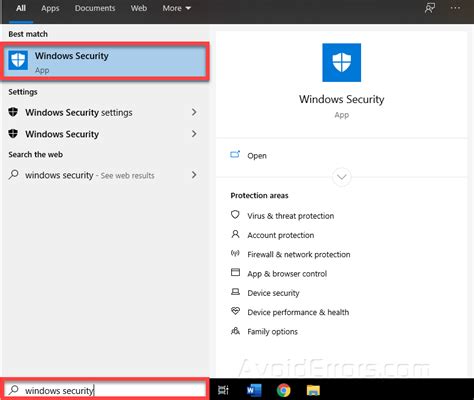Image resolution: width=474 pixels, height=400 pixels.
Task: Open Device security
Action: point(273,293)
